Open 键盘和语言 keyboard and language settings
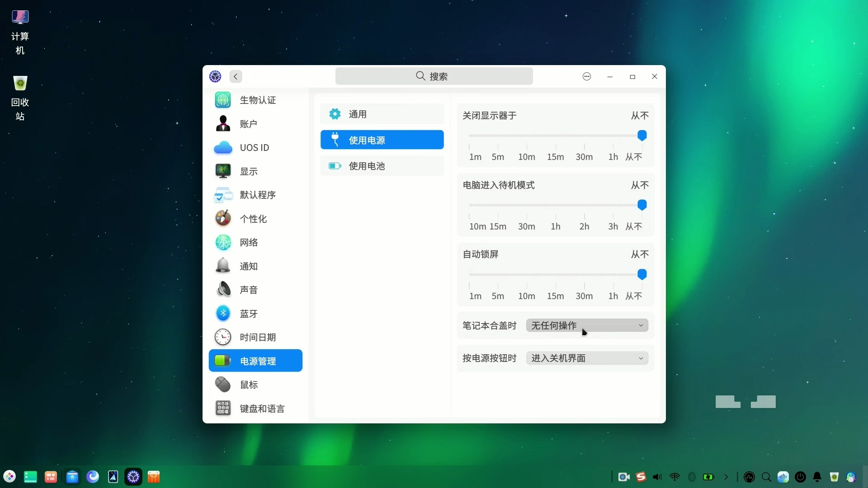Screen dimensions: 868x488 click(255, 408)
